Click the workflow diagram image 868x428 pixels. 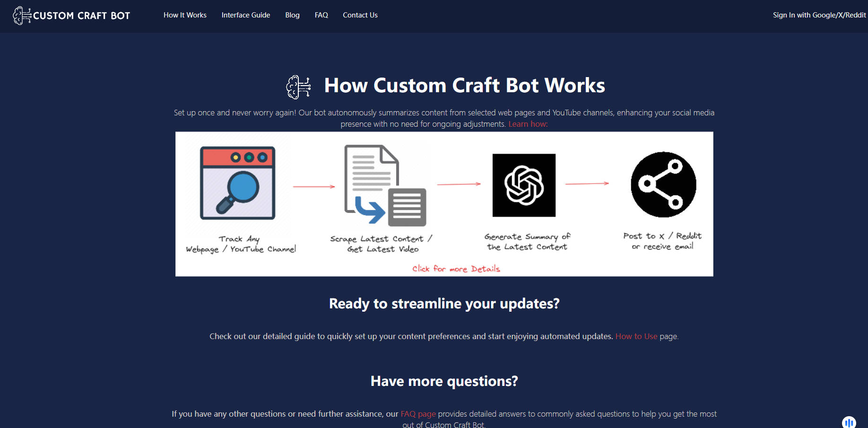(444, 204)
